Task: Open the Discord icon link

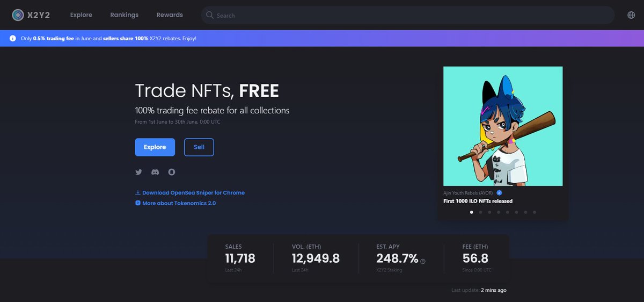Action: [155, 172]
